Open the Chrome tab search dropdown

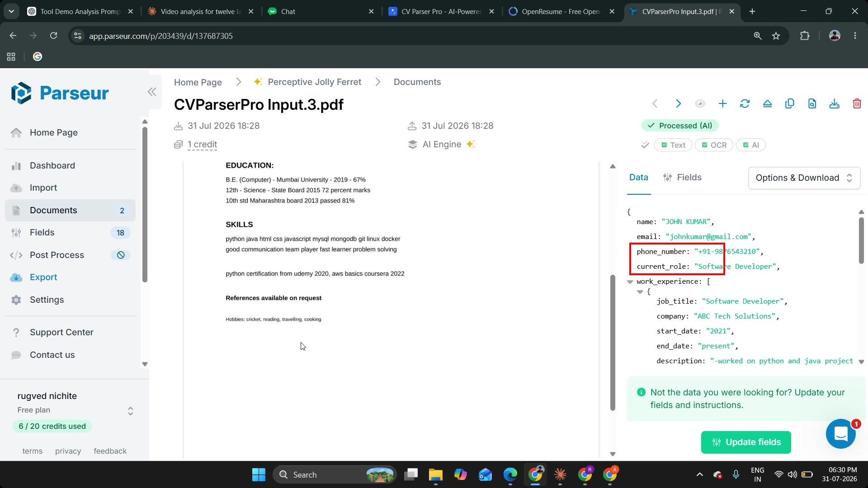11,11
